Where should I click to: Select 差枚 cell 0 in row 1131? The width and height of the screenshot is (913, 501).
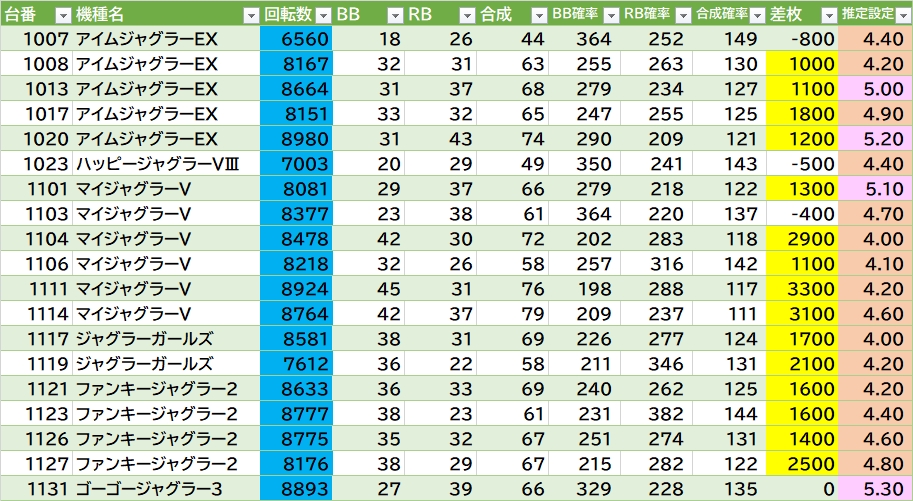(x=802, y=489)
